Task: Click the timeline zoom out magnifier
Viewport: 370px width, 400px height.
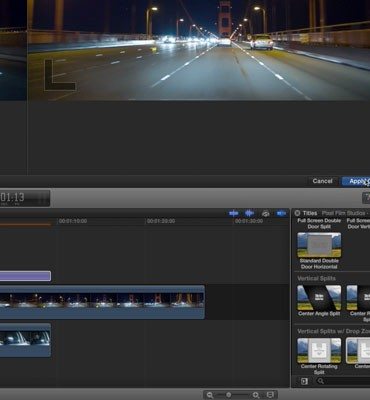Action: tap(210, 395)
